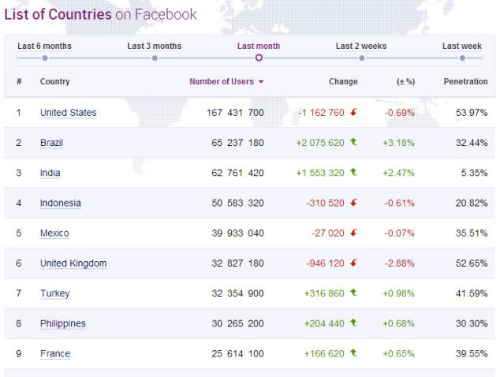Select the Last 3 months timeline dot
The image size is (500, 377).
tap(155, 58)
